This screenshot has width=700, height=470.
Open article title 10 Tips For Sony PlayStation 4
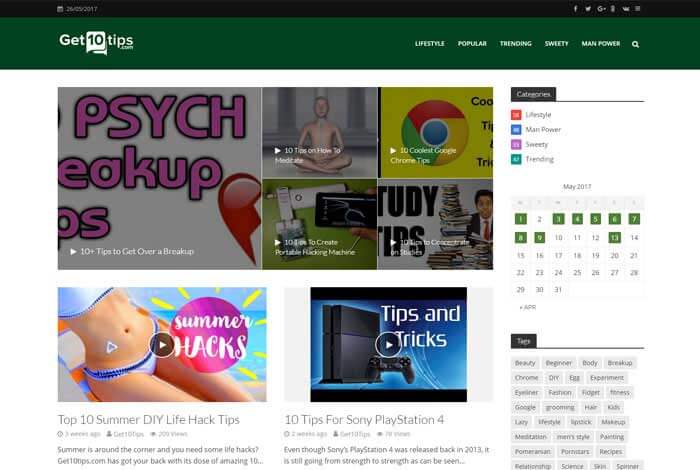364,420
